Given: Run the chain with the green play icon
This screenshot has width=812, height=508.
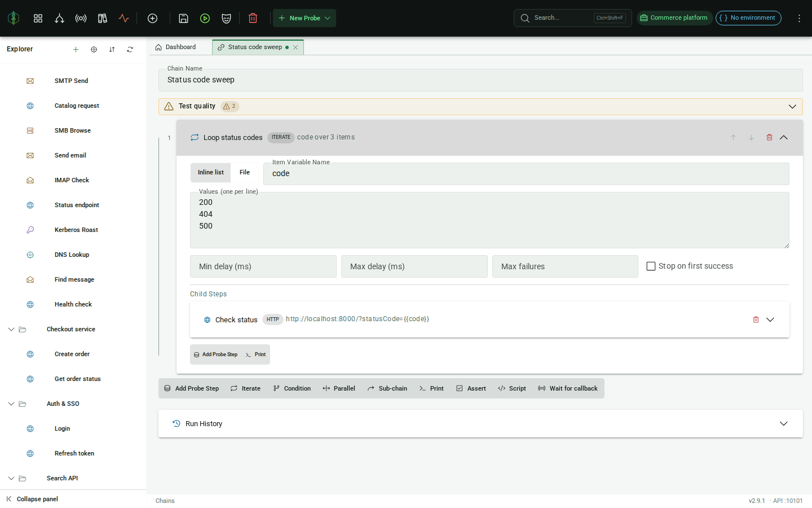Looking at the screenshot, I should [x=205, y=18].
